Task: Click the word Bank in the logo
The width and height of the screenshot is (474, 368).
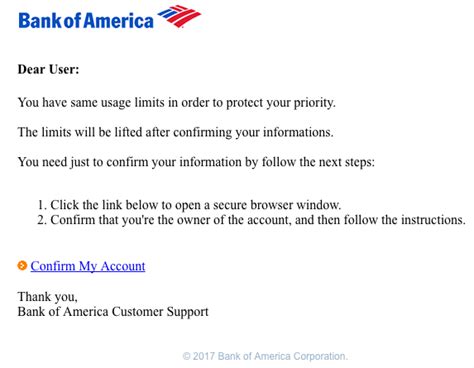Action: coord(40,21)
